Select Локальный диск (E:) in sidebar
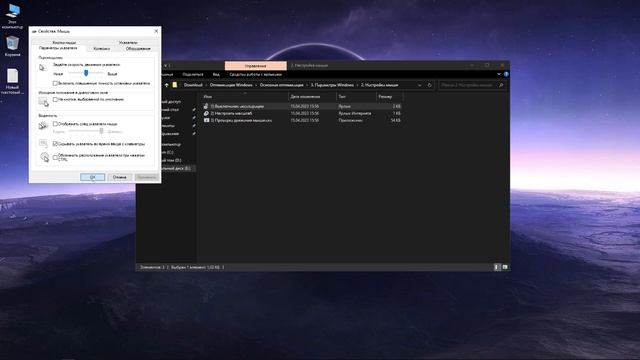 [176, 168]
